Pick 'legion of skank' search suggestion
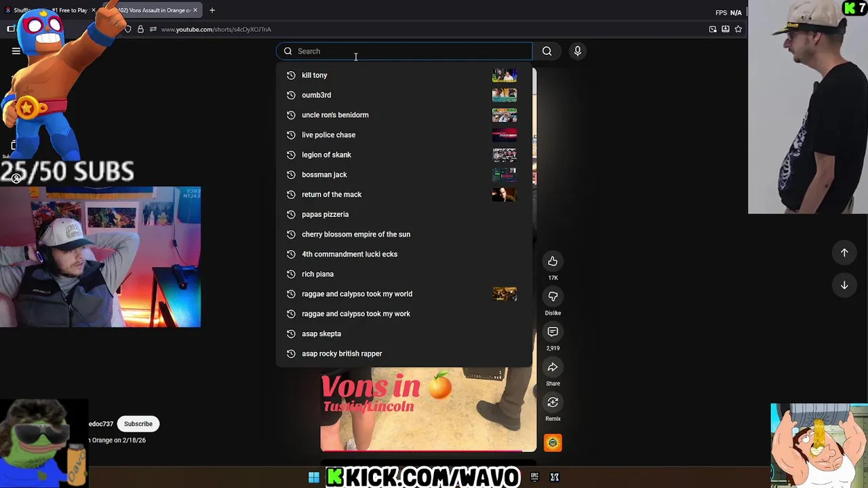 pyautogui.click(x=404, y=155)
